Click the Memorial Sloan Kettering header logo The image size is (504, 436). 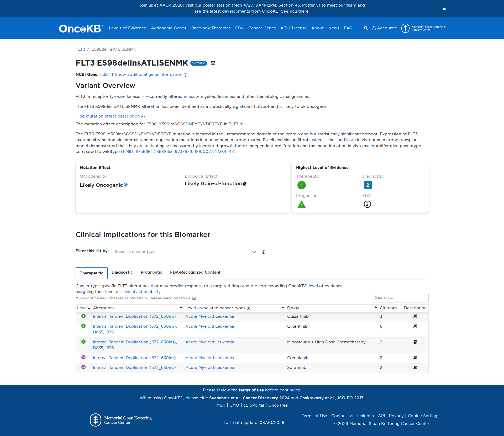(x=423, y=28)
